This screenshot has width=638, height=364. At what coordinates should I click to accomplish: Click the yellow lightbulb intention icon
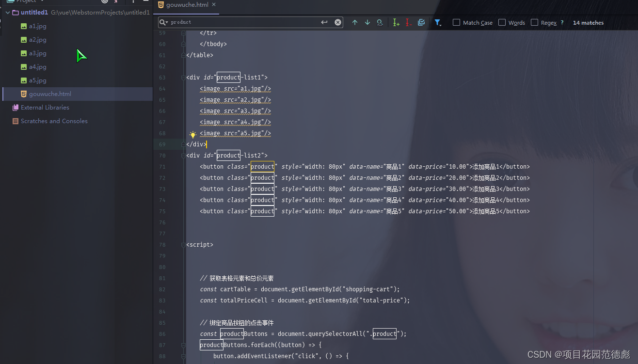(192, 135)
